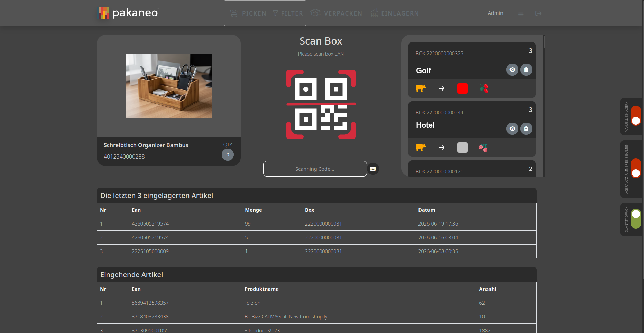Click the Golf box title

coord(423,70)
